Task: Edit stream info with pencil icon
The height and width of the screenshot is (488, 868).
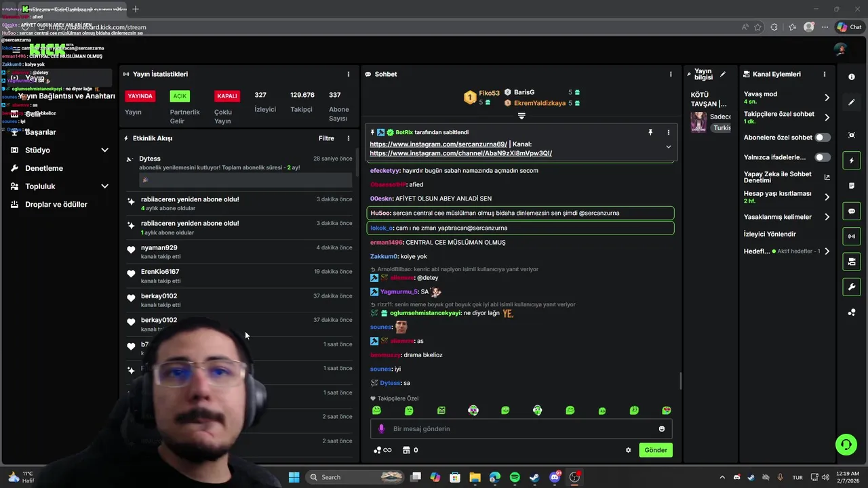Action: [x=723, y=74]
